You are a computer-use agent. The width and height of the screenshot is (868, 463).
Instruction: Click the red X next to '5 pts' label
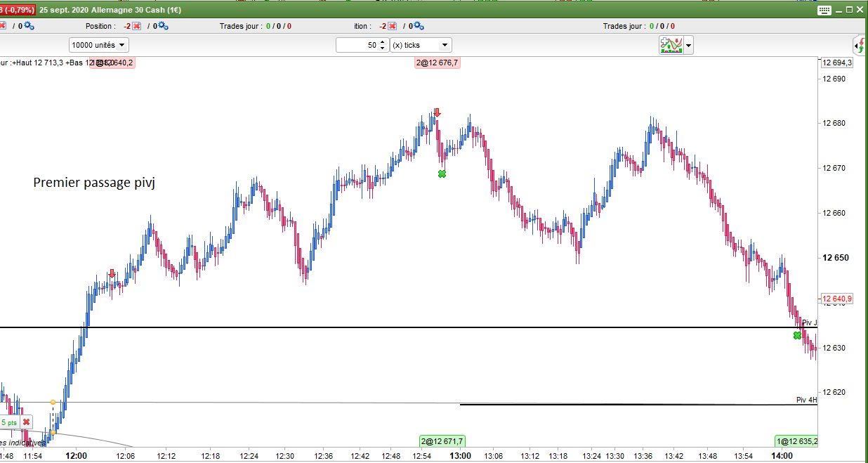click(26, 422)
